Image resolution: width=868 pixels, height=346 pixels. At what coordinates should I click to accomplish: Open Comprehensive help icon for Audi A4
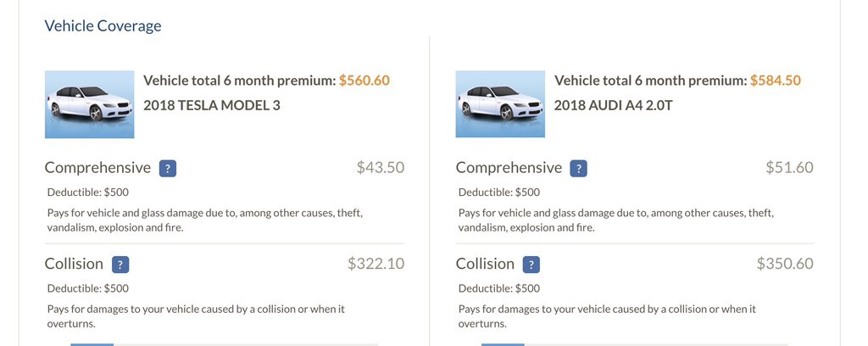[x=578, y=168]
